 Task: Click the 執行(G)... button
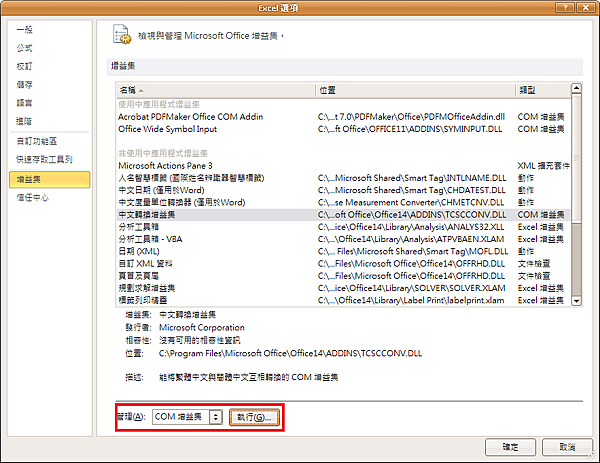(x=254, y=417)
